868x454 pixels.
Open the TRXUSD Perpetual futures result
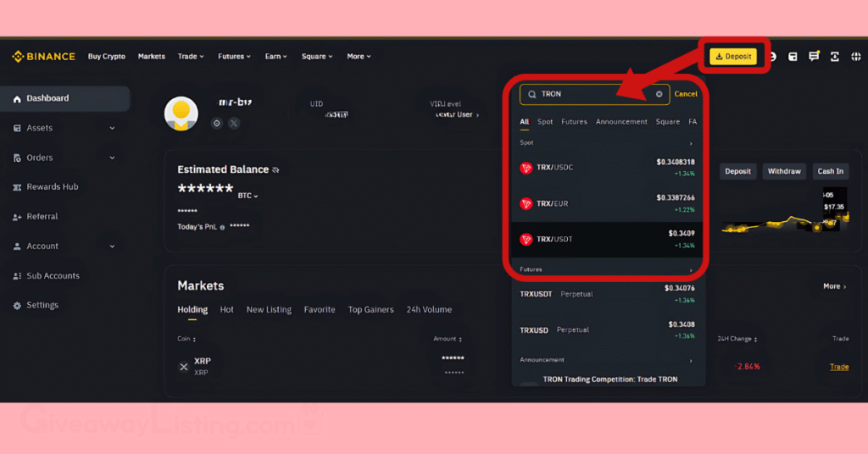tap(608, 330)
